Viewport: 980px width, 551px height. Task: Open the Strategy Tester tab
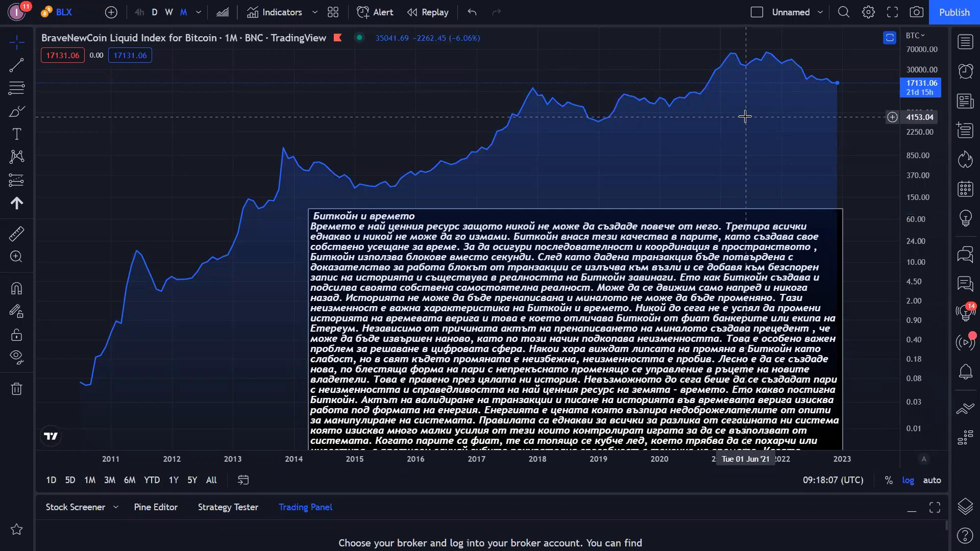(228, 507)
